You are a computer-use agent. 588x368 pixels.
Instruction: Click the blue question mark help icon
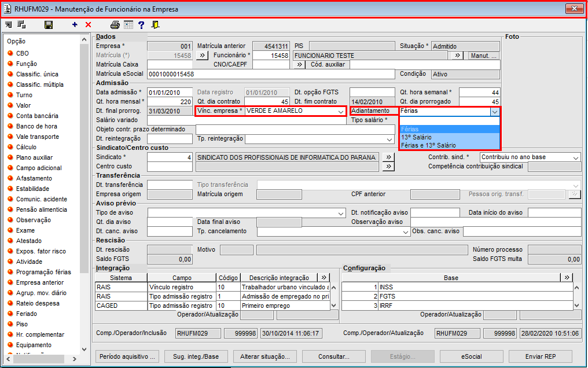[x=141, y=25]
